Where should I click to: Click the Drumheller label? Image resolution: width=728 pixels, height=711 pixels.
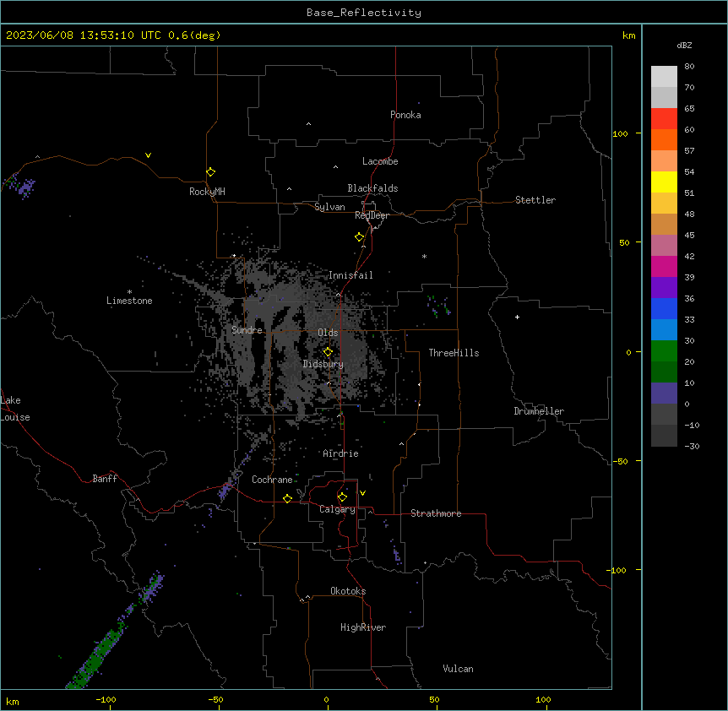[539, 411]
